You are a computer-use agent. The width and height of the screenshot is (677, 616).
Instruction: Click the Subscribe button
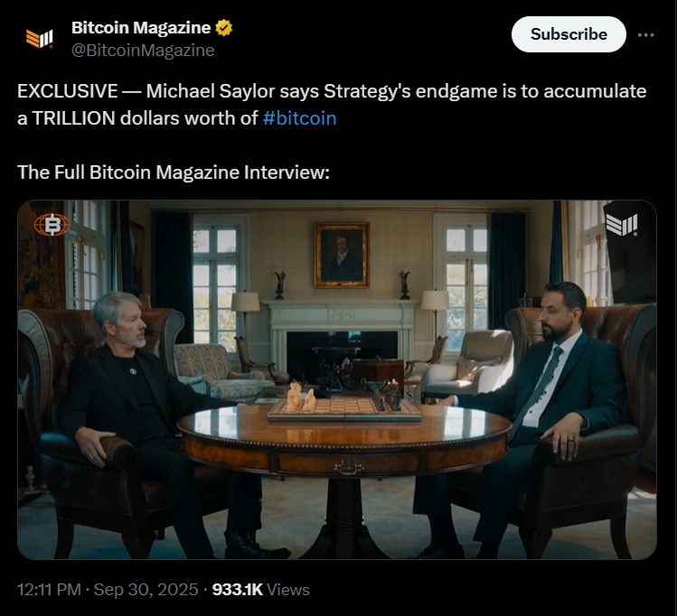click(x=569, y=34)
